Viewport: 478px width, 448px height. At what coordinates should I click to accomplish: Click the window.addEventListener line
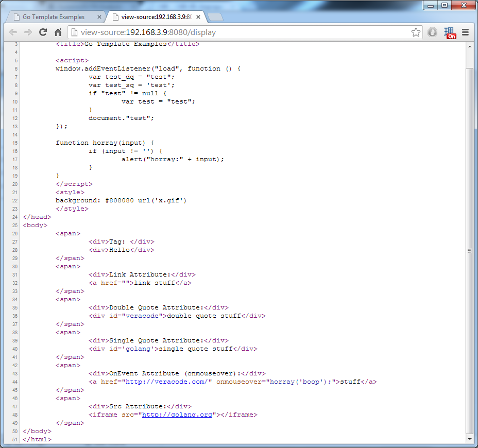[x=148, y=69]
